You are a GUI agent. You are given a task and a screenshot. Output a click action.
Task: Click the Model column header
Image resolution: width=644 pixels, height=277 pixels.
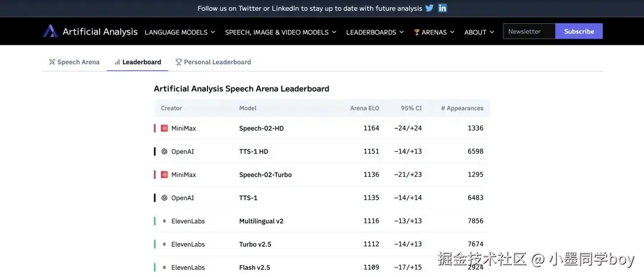pos(247,108)
